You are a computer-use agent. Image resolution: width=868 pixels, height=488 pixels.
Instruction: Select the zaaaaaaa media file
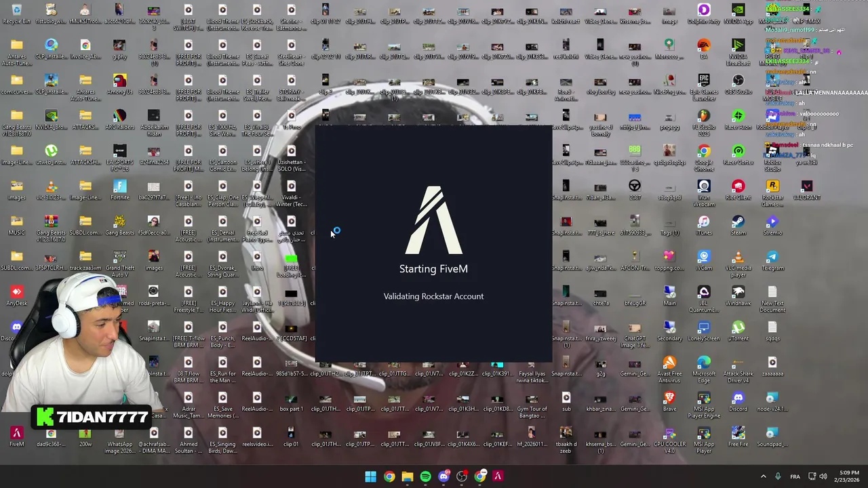coord(772,366)
